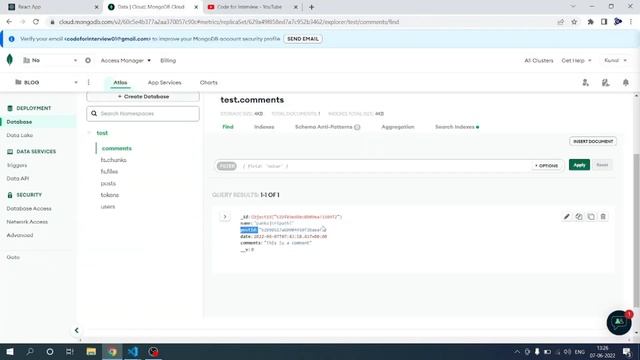Delete the document with the trash icon
The height and width of the screenshot is (360, 640).
pyautogui.click(x=603, y=217)
